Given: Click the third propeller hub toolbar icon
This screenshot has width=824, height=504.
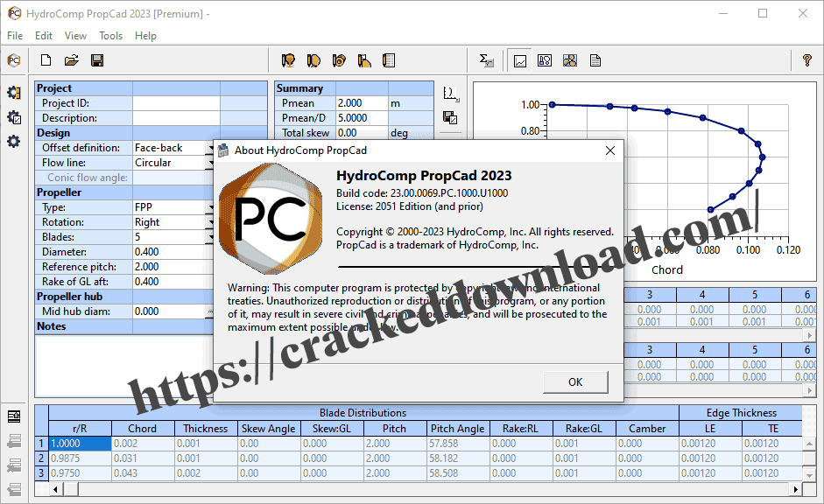Looking at the screenshot, I should coord(339,60).
